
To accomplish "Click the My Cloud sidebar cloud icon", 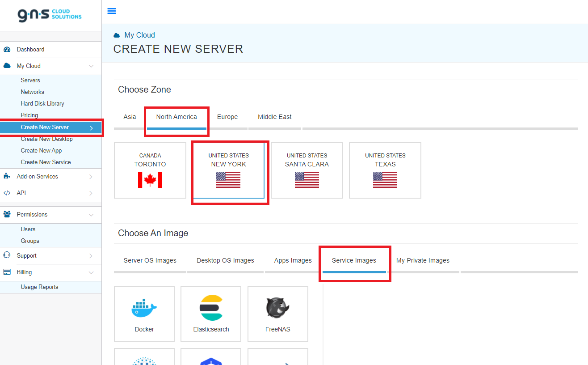I will tap(7, 66).
